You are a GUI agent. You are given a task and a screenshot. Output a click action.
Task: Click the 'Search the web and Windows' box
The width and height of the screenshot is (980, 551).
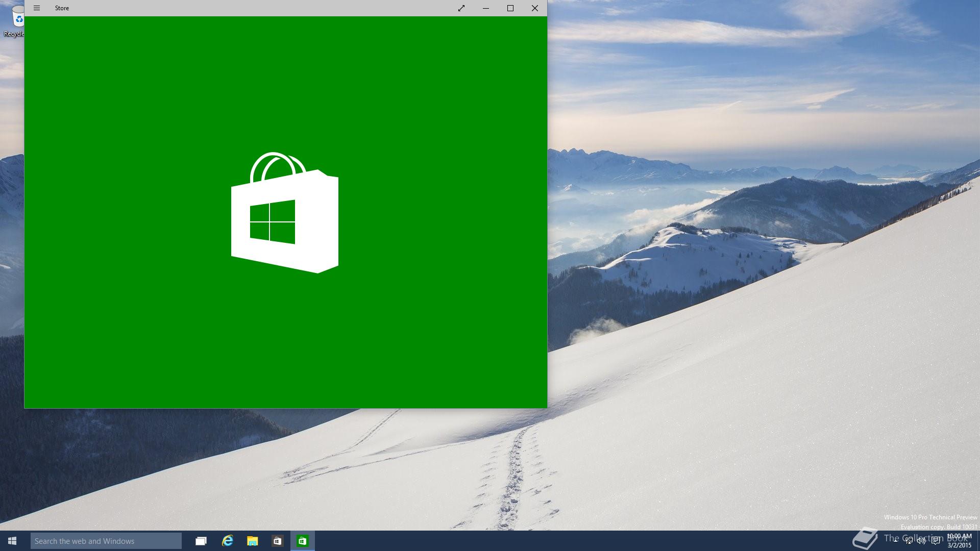106,541
